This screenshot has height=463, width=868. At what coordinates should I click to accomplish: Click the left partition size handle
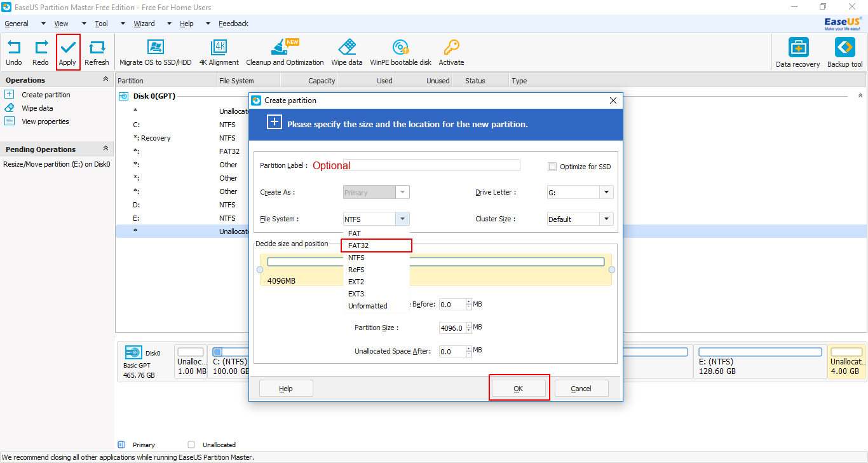pyautogui.click(x=260, y=270)
